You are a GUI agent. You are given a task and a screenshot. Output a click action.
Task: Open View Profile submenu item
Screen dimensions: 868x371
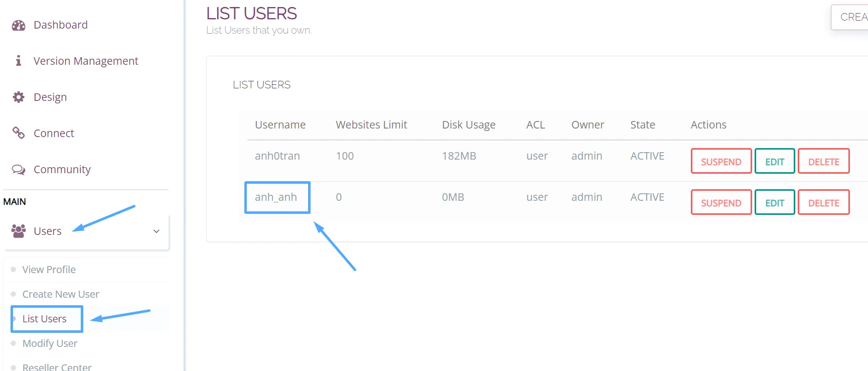[49, 270]
